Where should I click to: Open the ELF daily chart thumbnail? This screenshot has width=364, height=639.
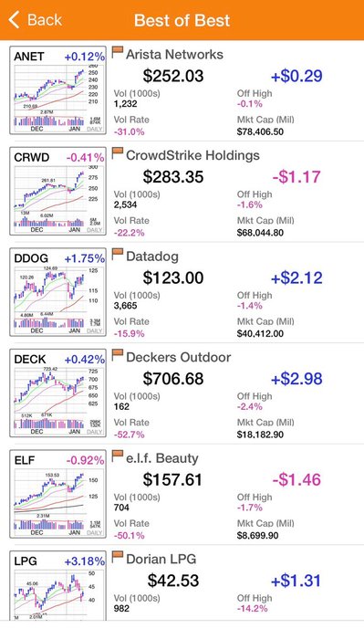(57, 494)
